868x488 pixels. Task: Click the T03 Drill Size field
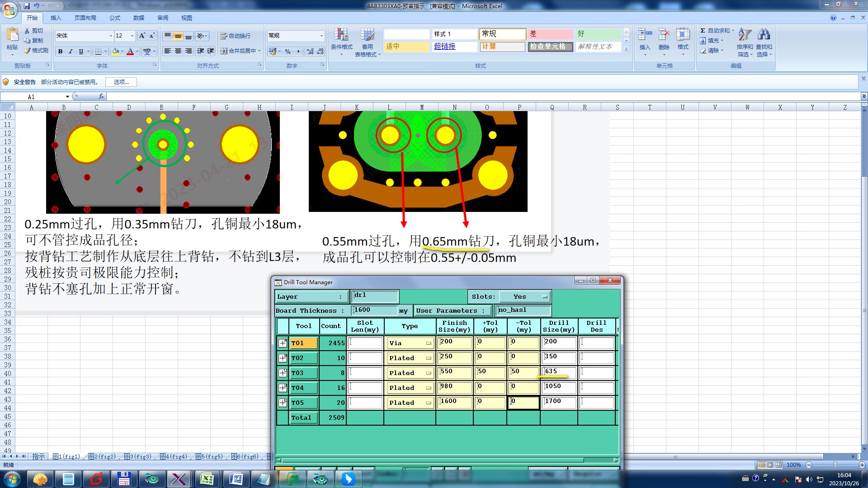point(559,372)
